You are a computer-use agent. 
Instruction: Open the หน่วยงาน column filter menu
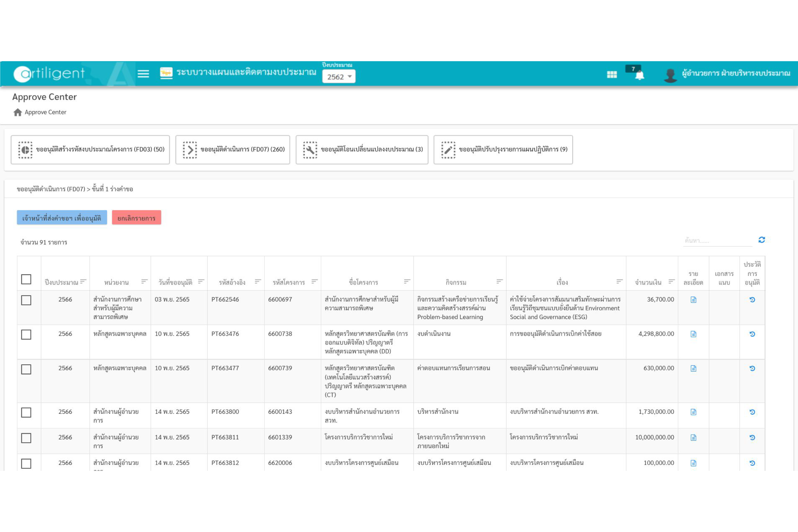pos(144,281)
